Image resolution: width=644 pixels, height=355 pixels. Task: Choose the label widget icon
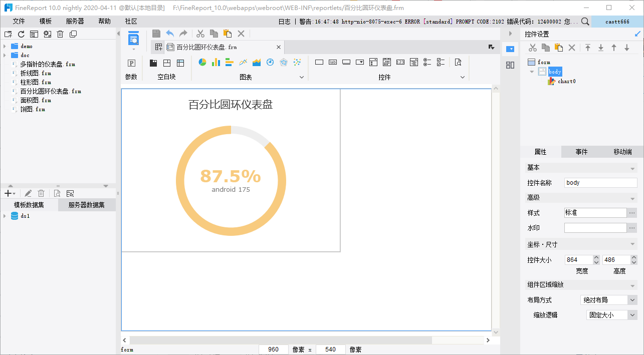point(333,62)
